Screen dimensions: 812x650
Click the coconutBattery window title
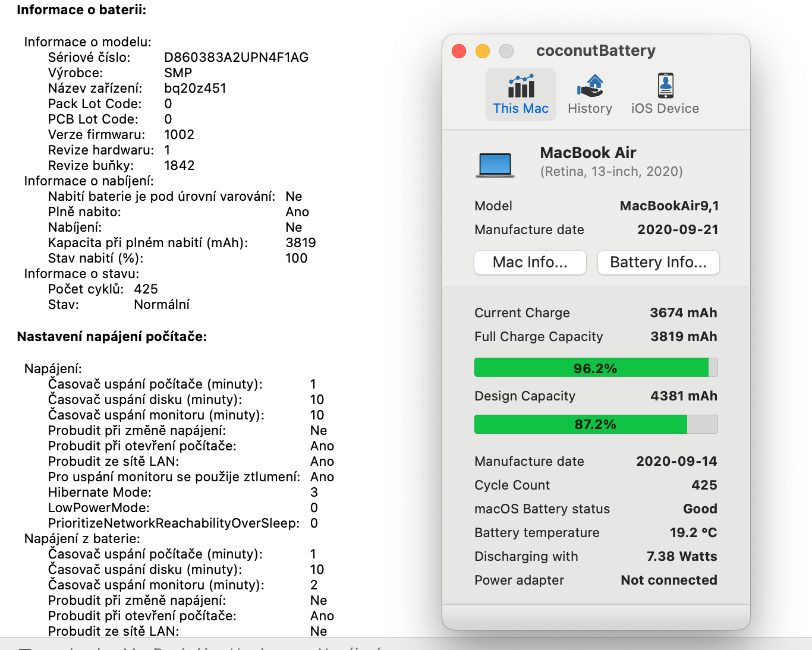click(596, 51)
